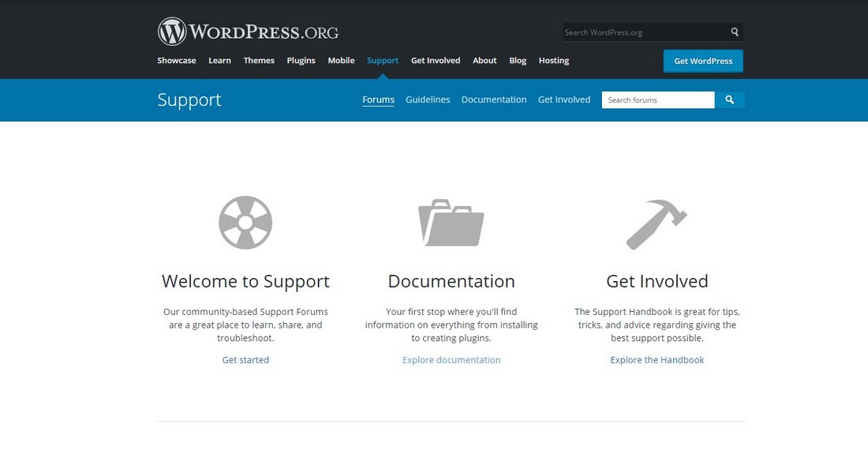Click the Welcome to Support heading

point(245,281)
